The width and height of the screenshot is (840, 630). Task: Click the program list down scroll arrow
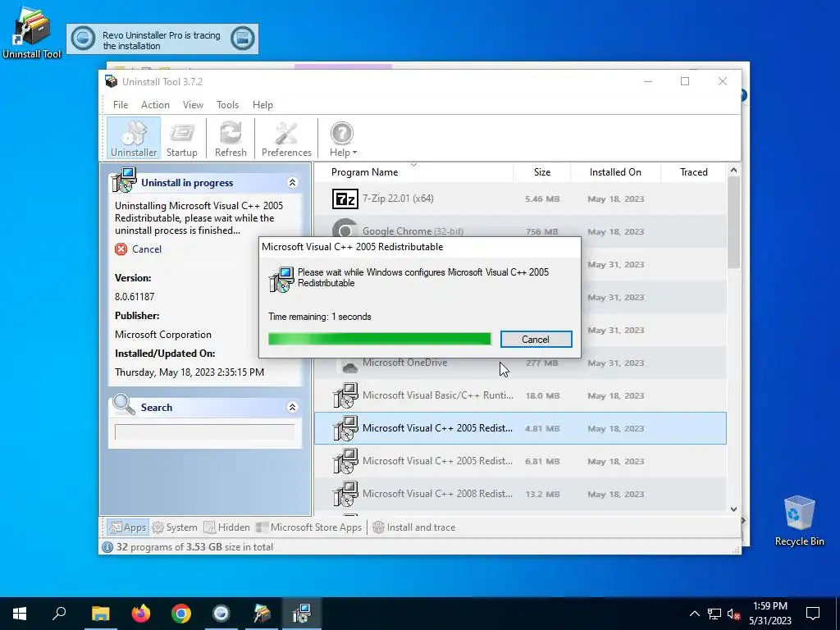tap(733, 509)
